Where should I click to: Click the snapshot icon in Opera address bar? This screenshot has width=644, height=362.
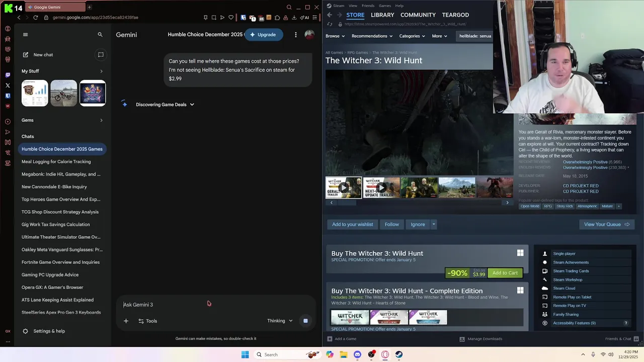[214, 18]
